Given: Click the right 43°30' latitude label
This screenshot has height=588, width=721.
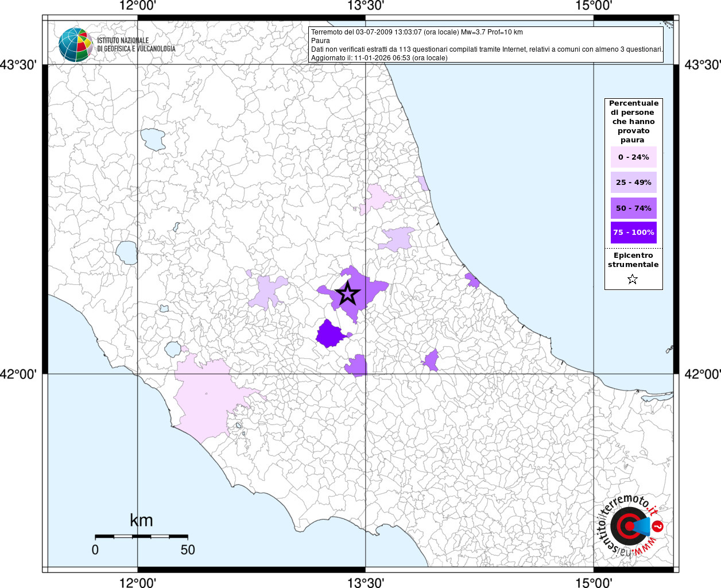Looking at the screenshot, I should point(703,64).
